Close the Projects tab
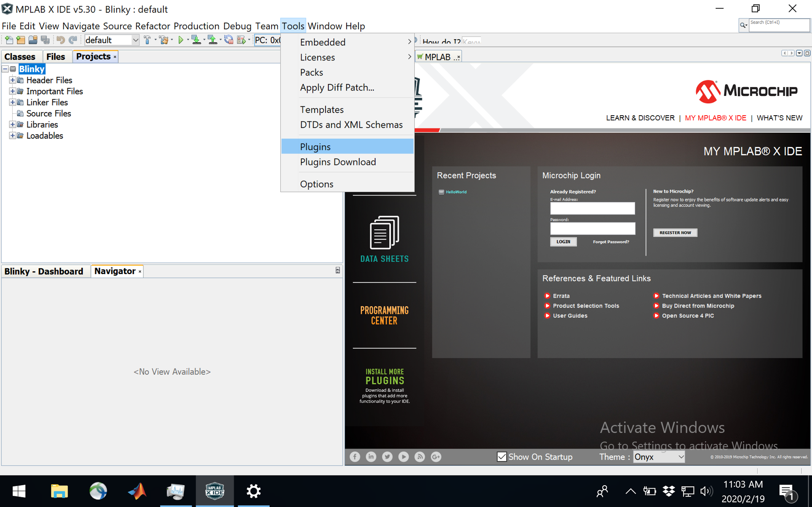The image size is (812, 507). [x=115, y=57]
